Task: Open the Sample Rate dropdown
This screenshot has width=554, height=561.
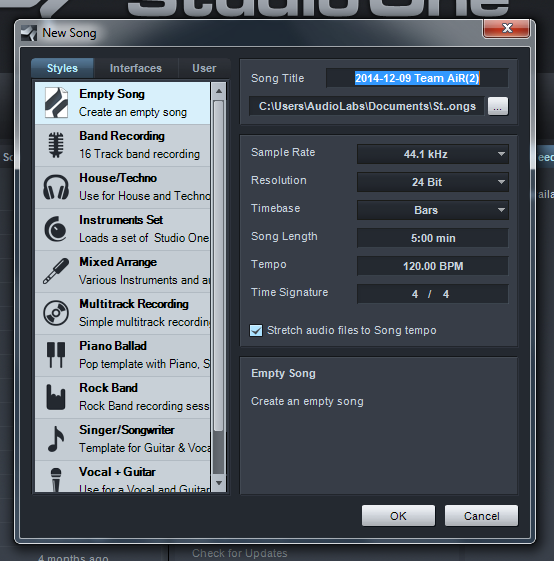Action: (433, 154)
